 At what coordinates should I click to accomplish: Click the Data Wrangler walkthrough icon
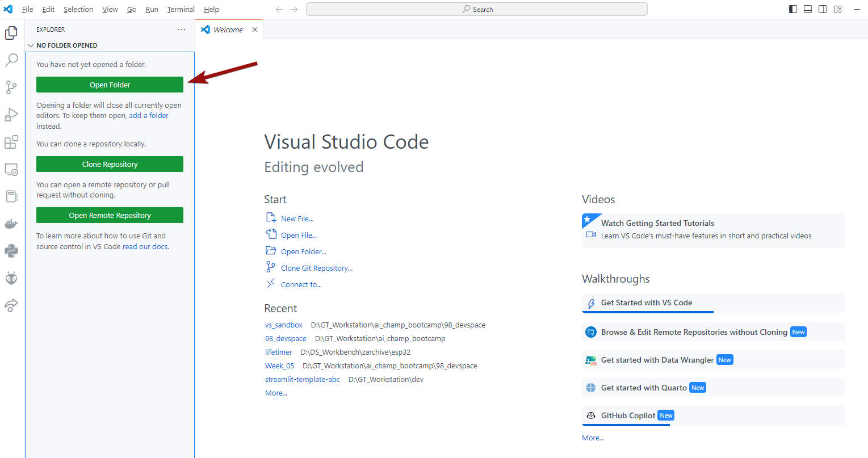[591, 360]
